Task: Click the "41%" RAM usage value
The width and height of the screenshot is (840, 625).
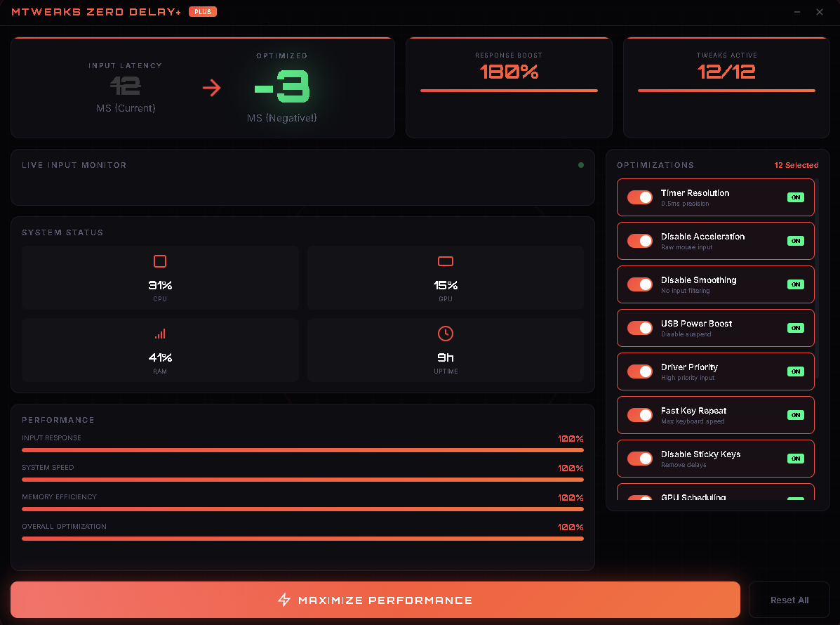Action: pos(159,357)
